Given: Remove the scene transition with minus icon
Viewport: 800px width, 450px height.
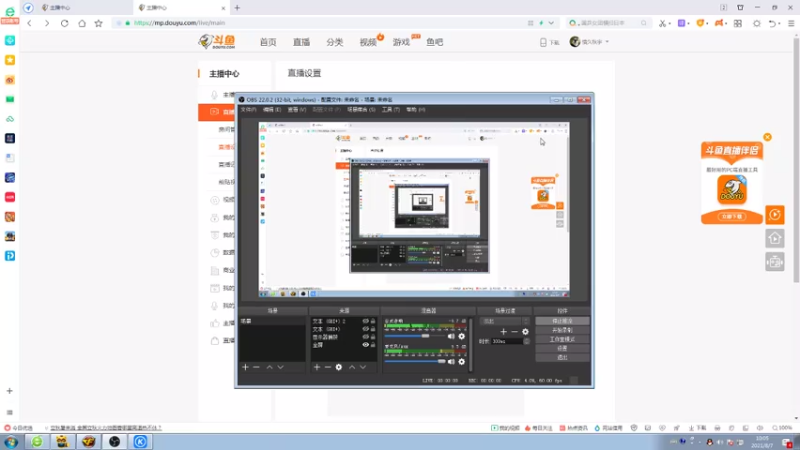Looking at the screenshot, I should click(x=514, y=332).
